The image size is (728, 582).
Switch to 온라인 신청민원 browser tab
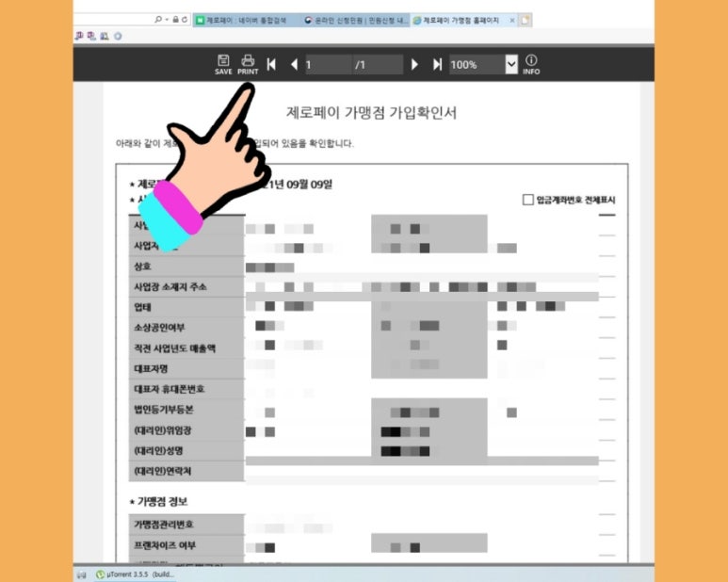point(356,20)
